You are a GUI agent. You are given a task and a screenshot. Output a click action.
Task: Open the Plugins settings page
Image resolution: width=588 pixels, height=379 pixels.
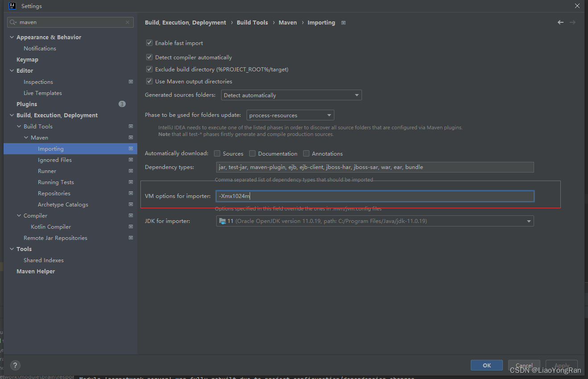coord(27,104)
